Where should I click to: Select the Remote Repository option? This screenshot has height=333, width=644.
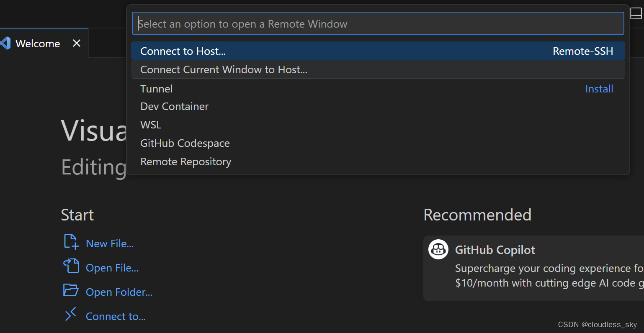[378, 161]
